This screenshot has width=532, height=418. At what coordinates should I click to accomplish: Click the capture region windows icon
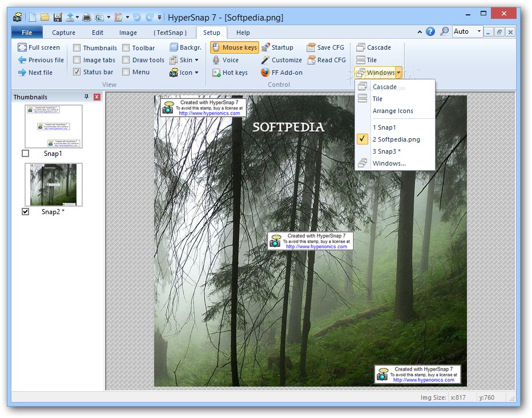pyautogui.click(x=99, y=17)
